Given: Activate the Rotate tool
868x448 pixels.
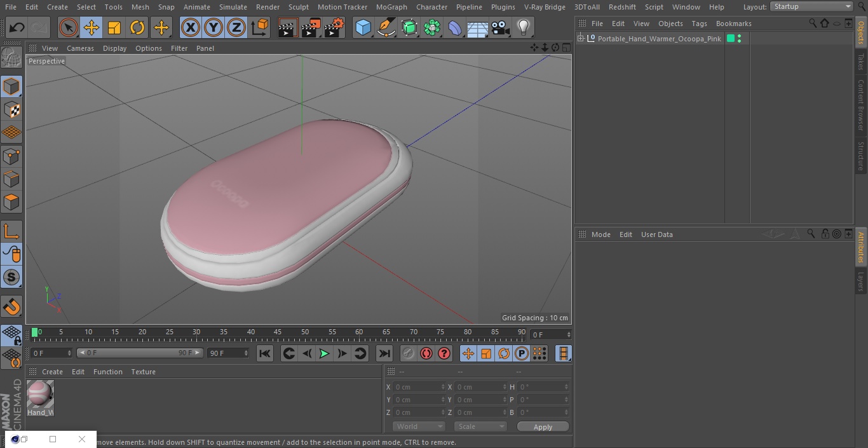Looking at the screenshot, I should [x=137, y=27].
